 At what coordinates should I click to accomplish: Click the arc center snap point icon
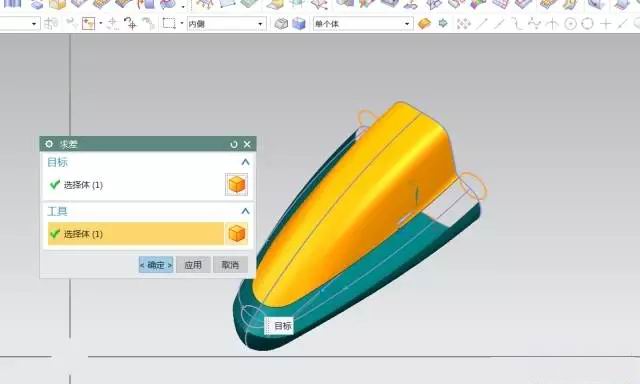570,24
